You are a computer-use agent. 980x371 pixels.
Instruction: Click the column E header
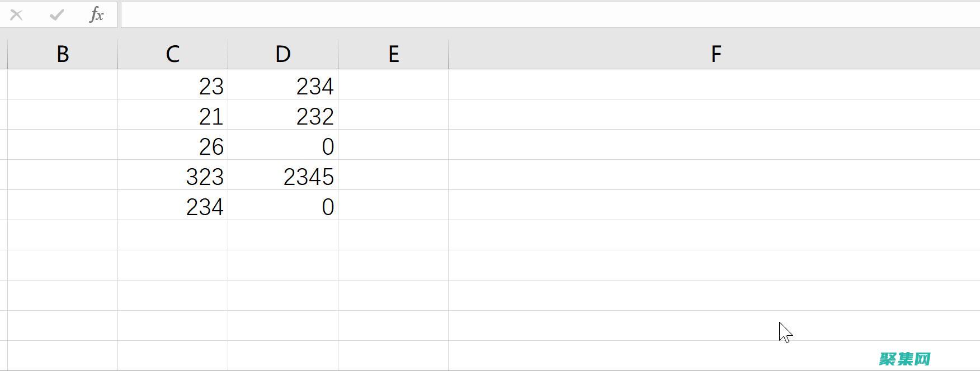pos(393,54)
